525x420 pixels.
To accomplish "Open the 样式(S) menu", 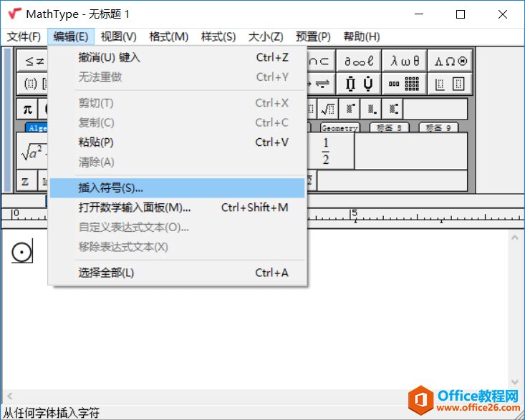I will (218, 36).
